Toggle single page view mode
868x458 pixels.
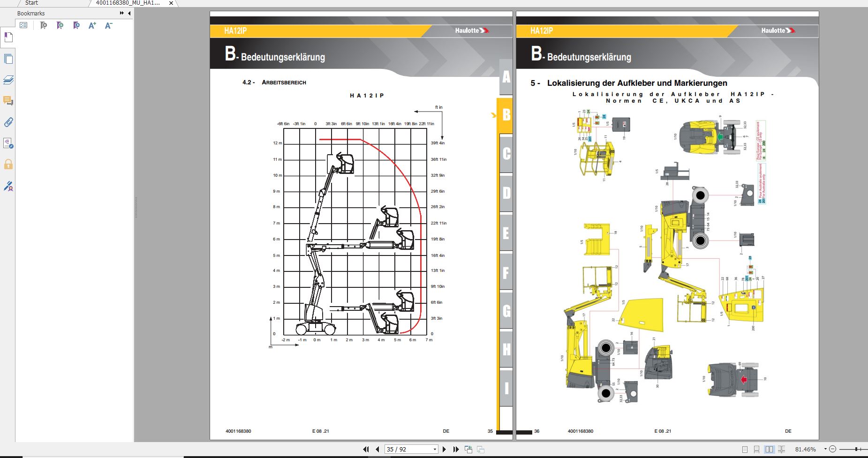(x=745, y=449)
